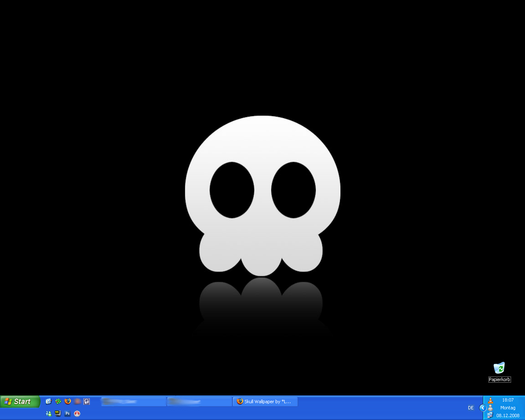Image resolution: width=525 pixels, height=420 pixels.
Task: Open the Start menu
Action: (20, 402)
